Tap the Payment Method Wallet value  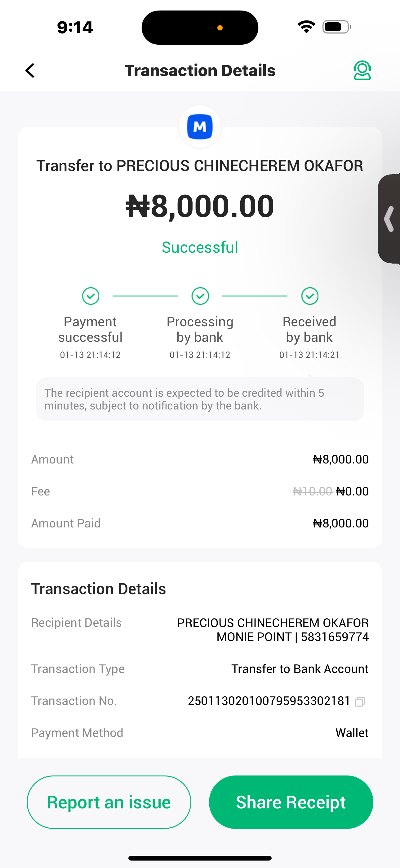[x=352, y=733]
